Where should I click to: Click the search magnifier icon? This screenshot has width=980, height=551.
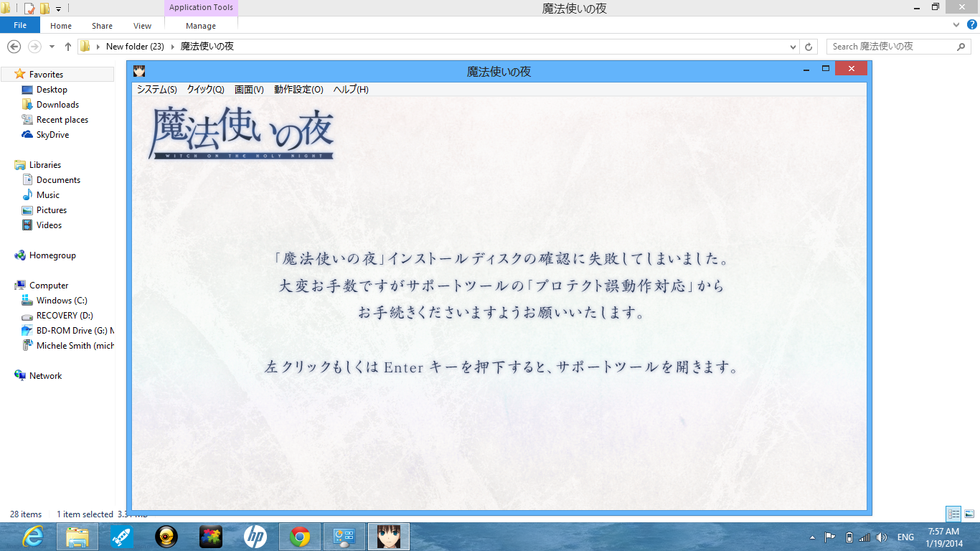coord(962,47)
